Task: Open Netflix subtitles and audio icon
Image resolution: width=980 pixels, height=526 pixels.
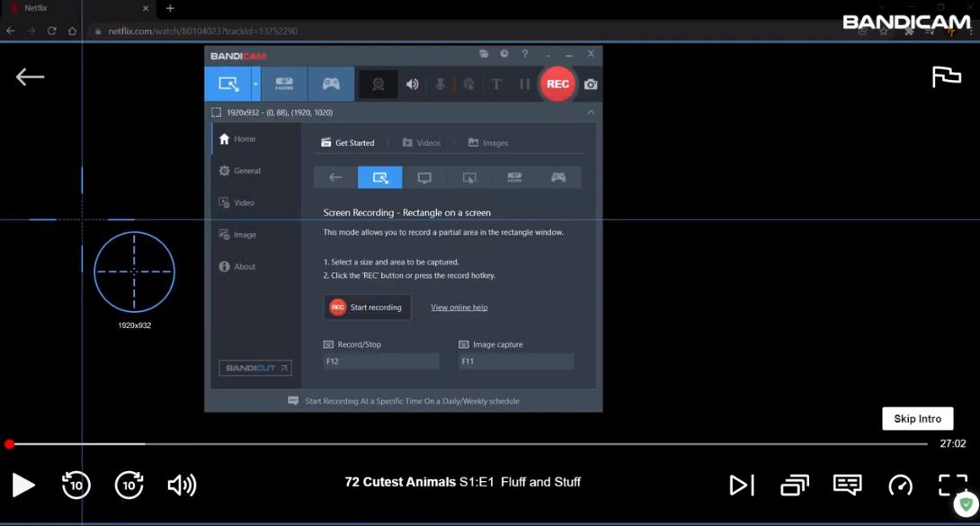Action: coord(848,485)
